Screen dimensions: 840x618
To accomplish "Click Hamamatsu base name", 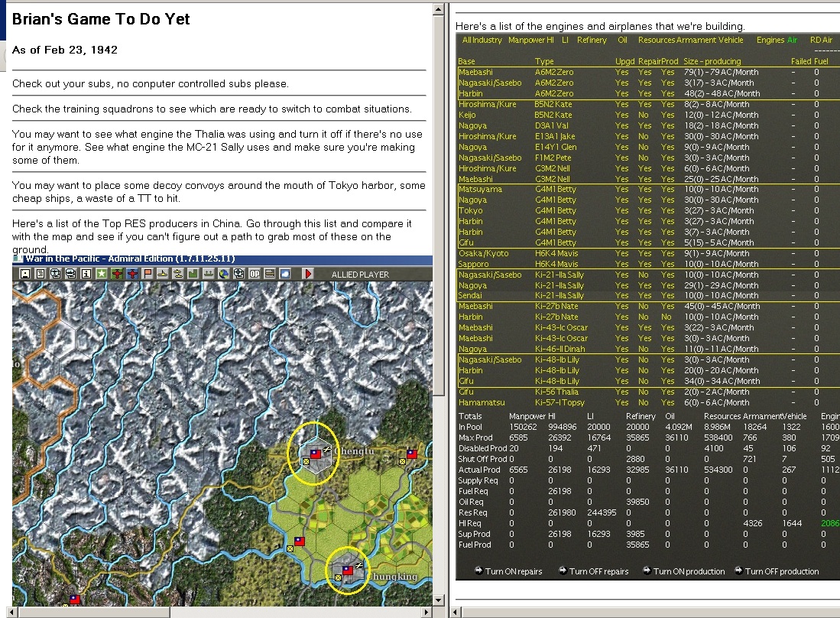I will click(482, 402).
